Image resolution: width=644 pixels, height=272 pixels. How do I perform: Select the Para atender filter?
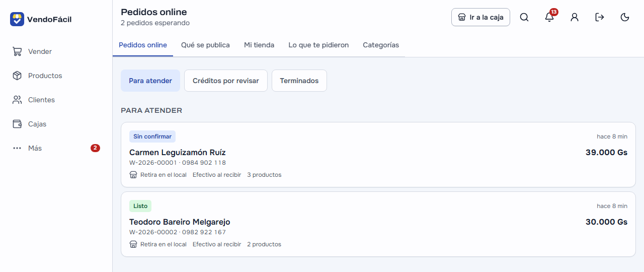pos(150,81)
